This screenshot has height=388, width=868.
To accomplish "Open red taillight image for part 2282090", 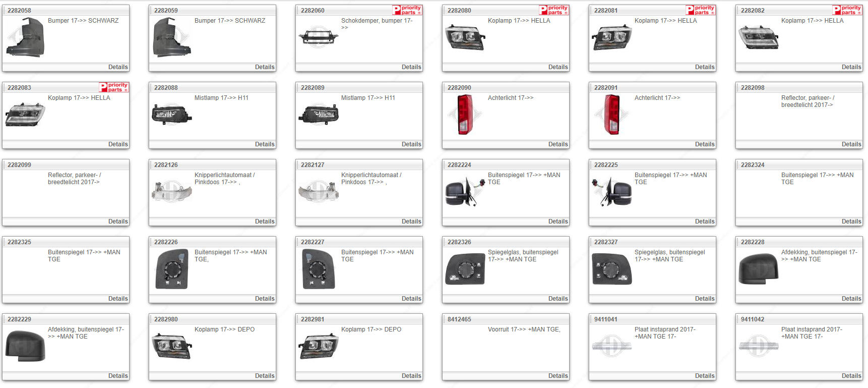I will pos(465,115).
